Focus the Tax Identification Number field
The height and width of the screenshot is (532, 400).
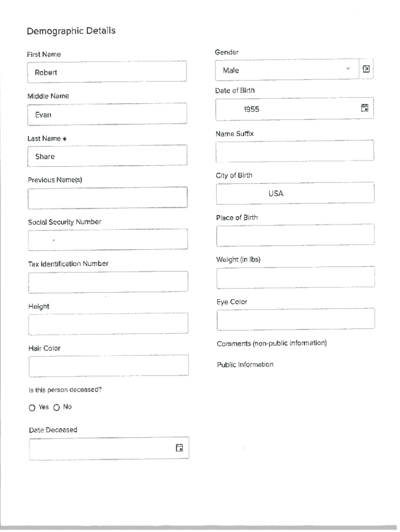107,282
